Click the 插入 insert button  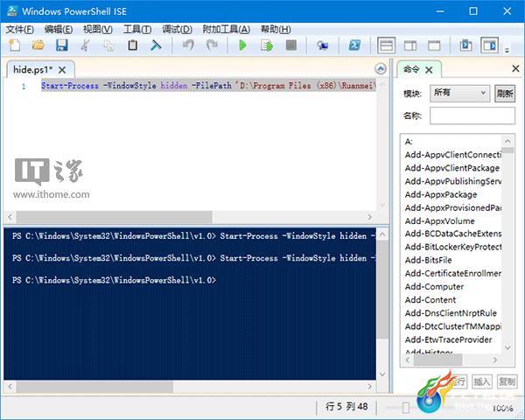[482, 381]
